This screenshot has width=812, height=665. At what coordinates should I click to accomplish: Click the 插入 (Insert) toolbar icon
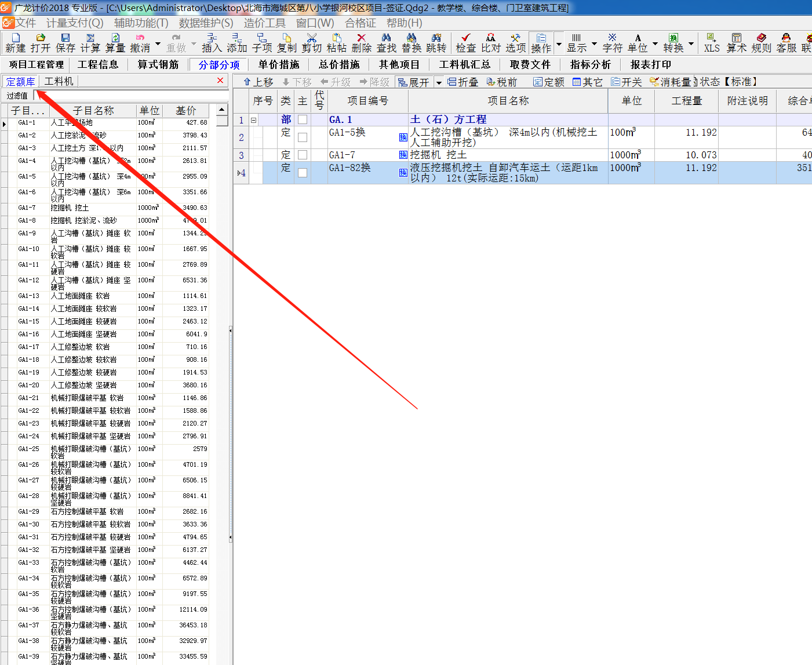click(212, 43)
